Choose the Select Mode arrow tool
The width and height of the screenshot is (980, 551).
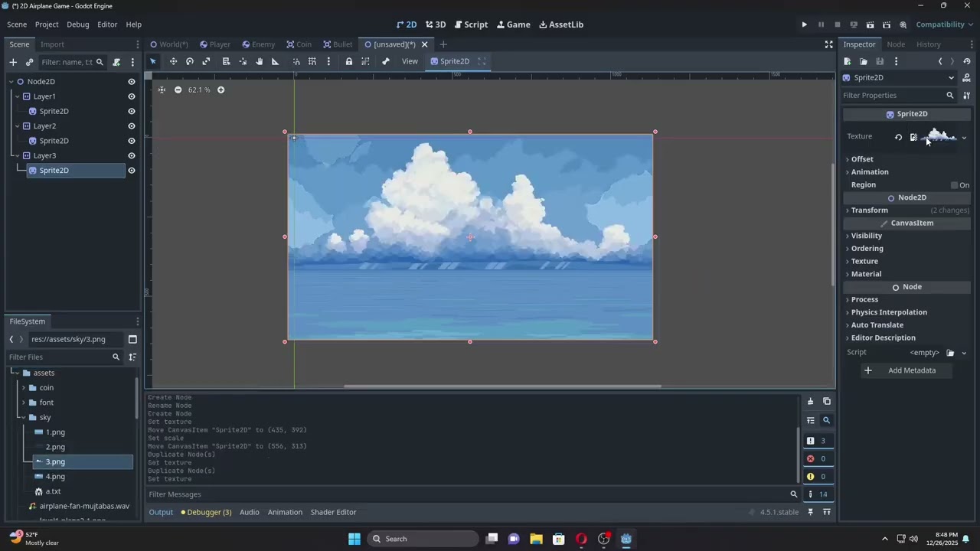point(152,61)
